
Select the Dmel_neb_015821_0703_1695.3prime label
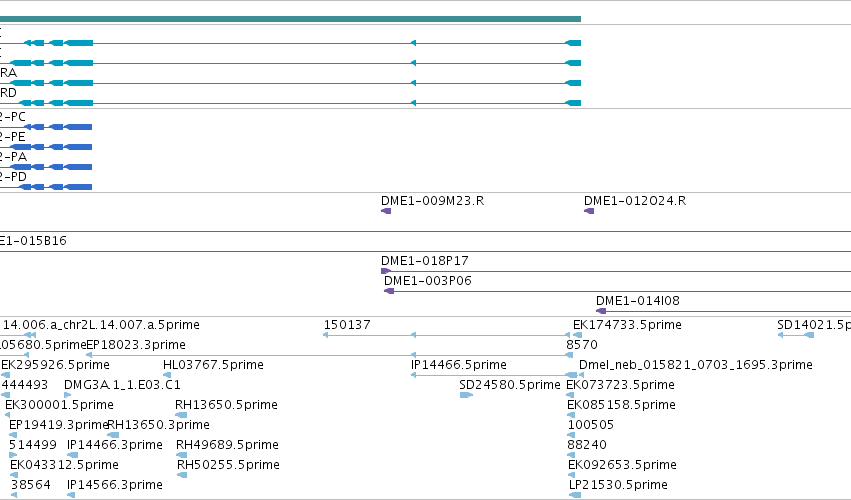pos(696,365)
